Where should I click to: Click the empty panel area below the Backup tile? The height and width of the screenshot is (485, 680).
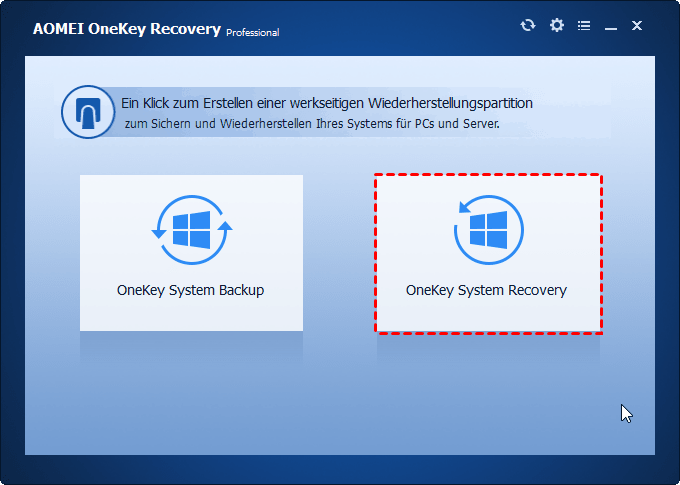(190, 400)
